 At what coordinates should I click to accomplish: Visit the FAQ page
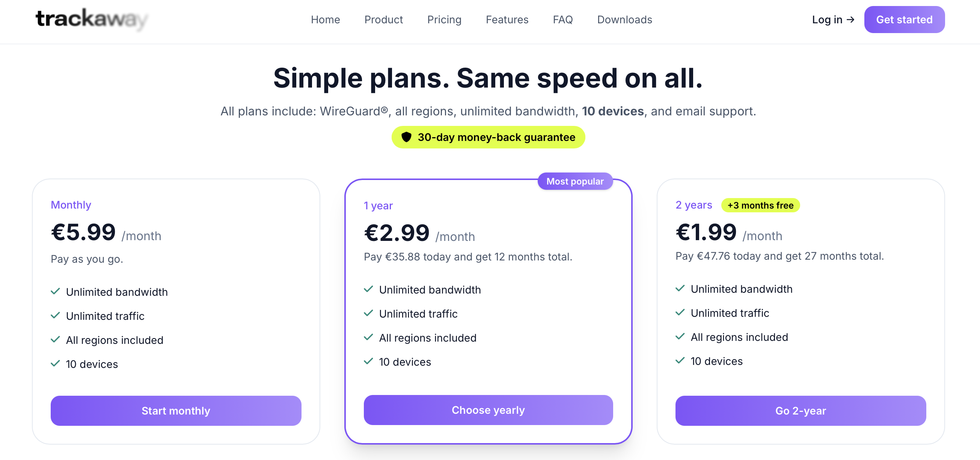(563, 20)
